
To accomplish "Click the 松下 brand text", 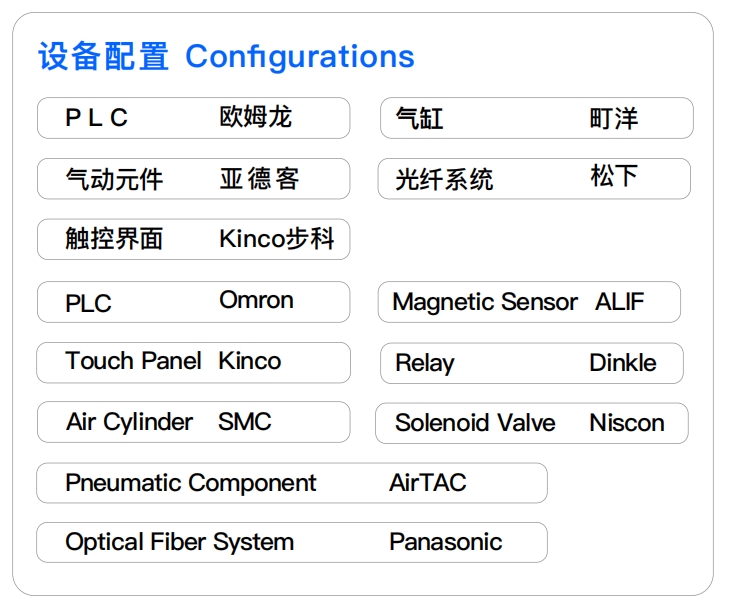I will pyautogui.click(x=614, y=177).
